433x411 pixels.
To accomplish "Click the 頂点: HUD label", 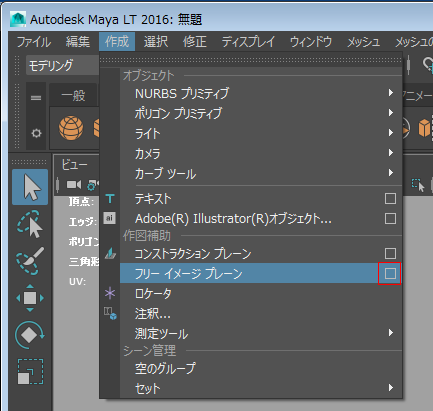I will point(81,201).
